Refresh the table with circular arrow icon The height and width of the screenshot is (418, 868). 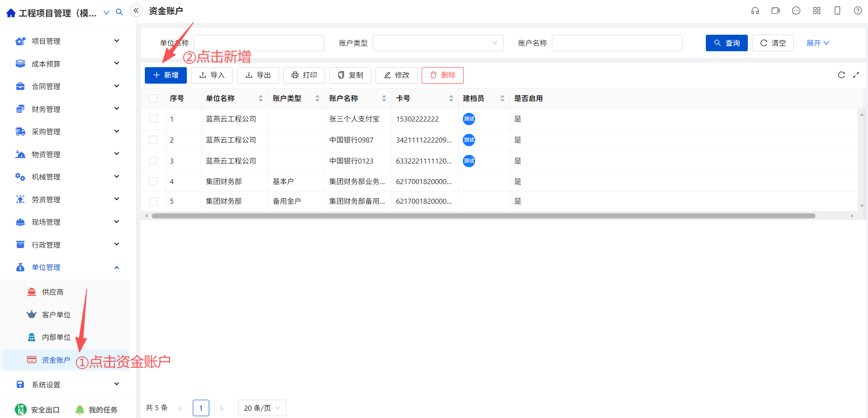842,75
